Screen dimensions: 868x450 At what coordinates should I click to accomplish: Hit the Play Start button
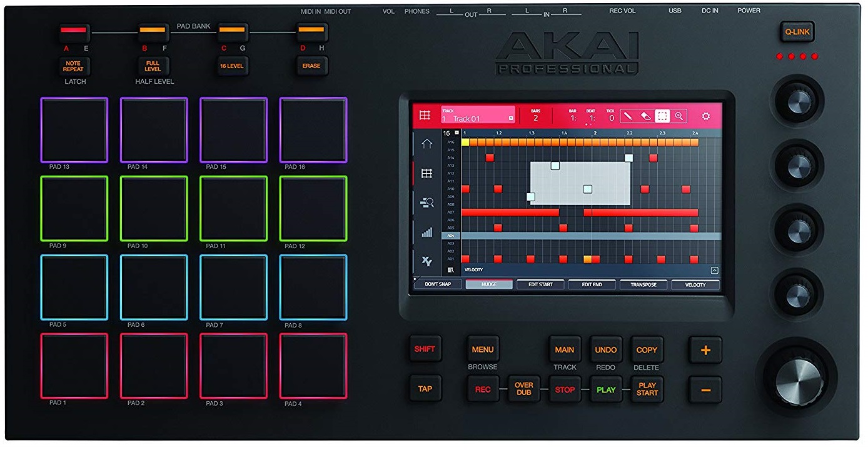[647, 389]
